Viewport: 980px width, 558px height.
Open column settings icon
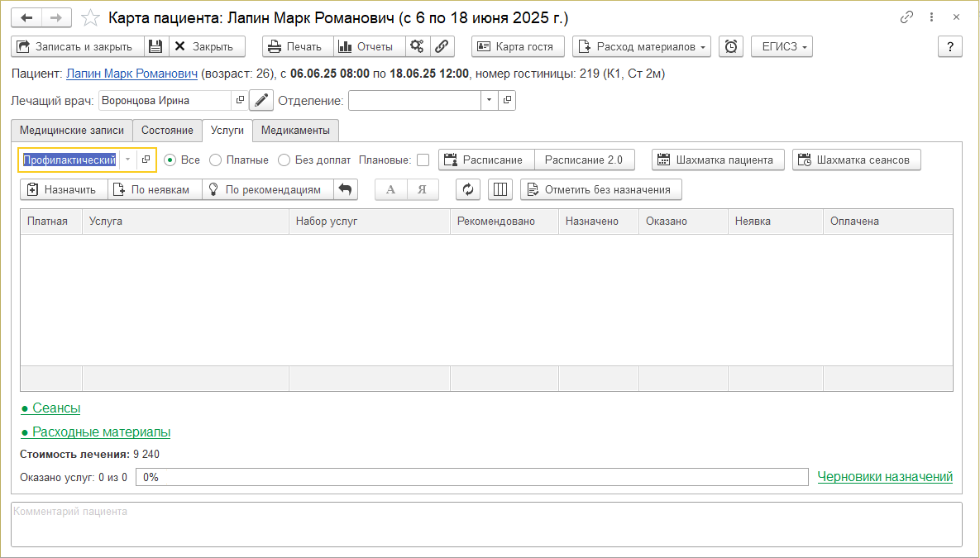[500, 189]
